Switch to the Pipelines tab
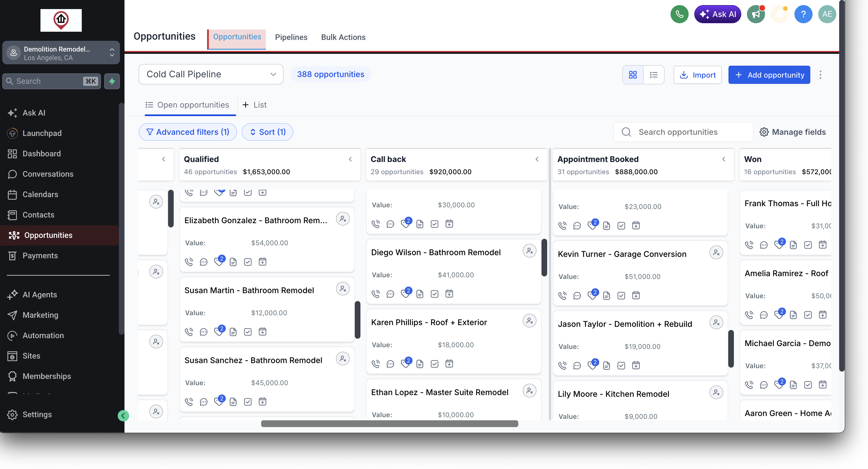The image size is (868, 469). [x=291, y=37]
